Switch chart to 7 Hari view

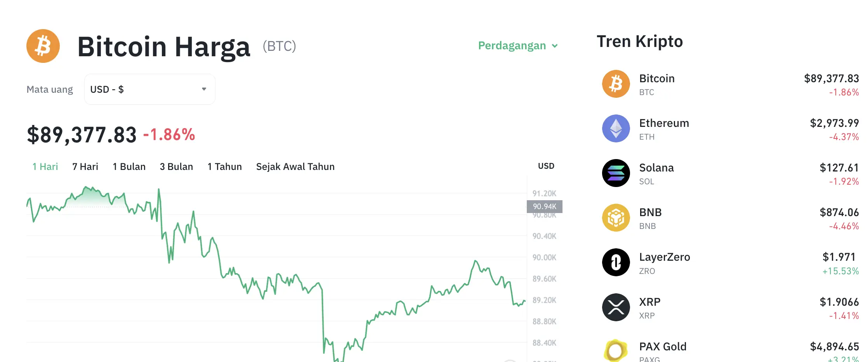[85, 166]
